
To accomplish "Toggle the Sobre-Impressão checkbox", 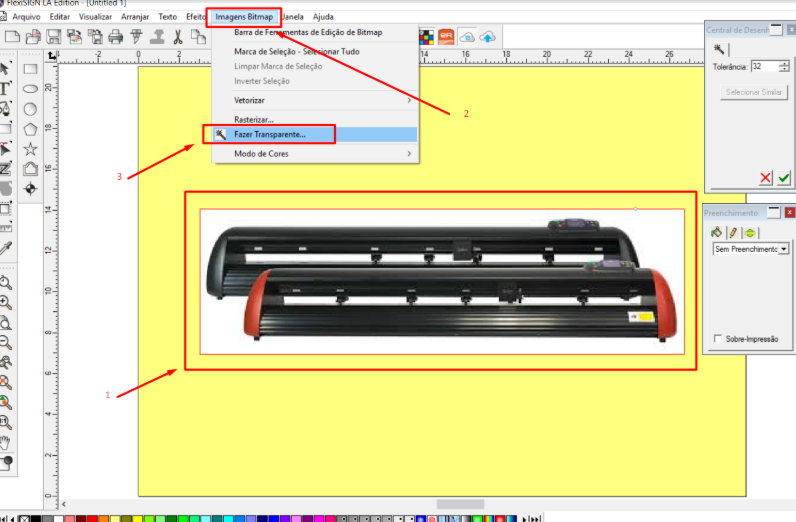I will [718, 338].
